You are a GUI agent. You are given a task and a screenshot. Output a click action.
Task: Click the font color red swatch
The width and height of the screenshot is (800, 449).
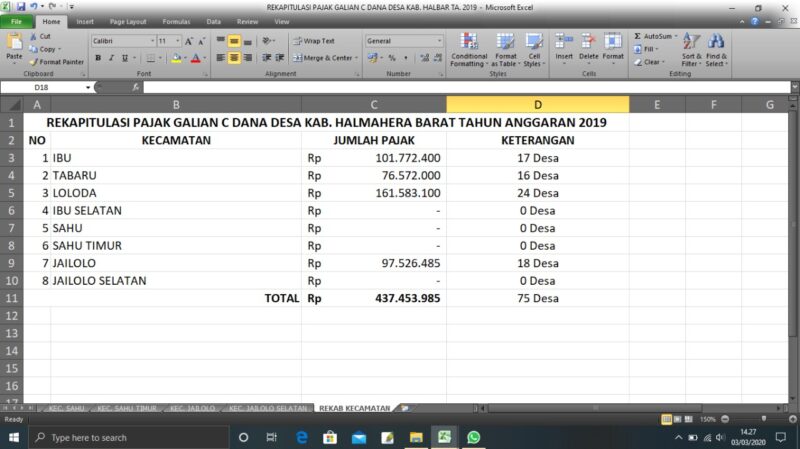pos(195,58)
